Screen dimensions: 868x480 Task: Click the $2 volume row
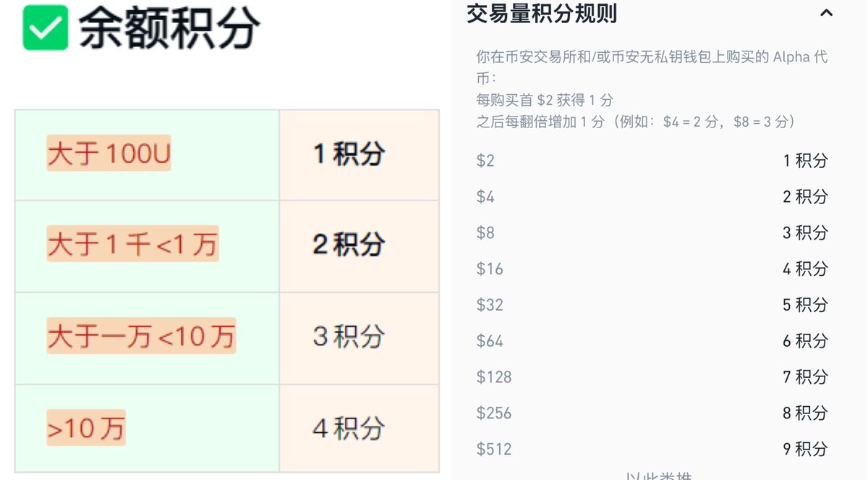click(x=652, y=161)
